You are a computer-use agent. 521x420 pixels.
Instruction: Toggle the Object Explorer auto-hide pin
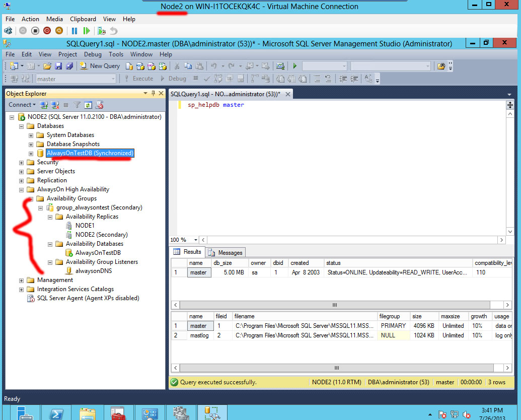(153, 93)
